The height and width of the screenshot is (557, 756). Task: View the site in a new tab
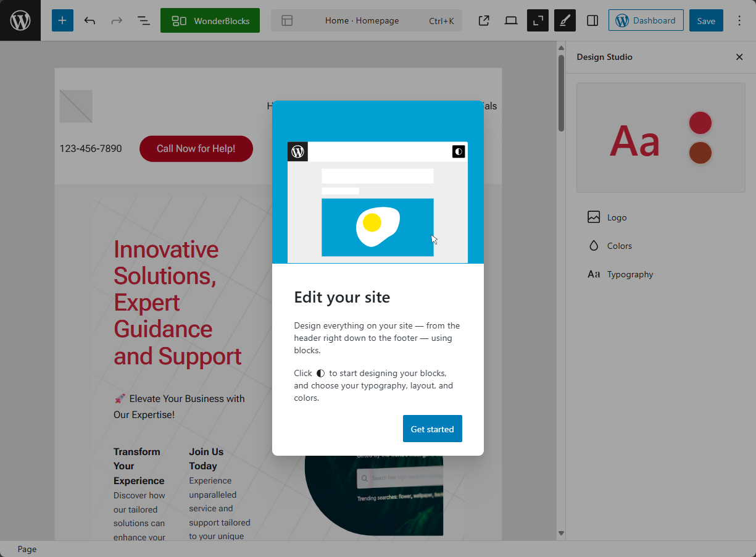[484, 20]
